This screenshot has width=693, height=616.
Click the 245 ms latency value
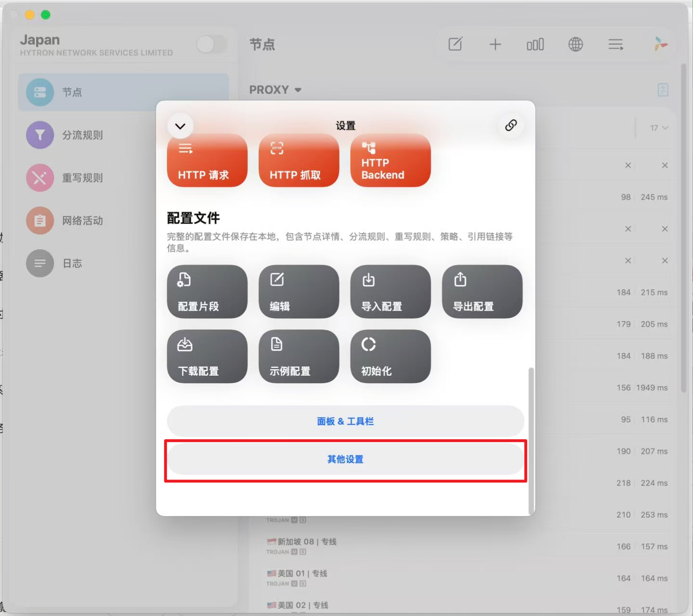click(654, 197)
